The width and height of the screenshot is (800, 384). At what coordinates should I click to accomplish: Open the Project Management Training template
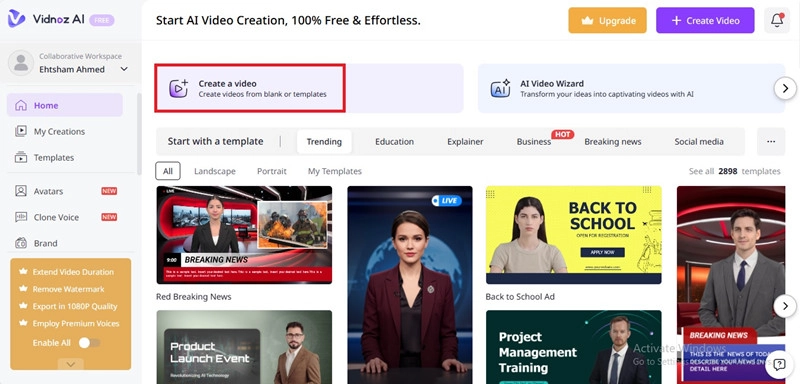pyautogui.click(x=573, y=347)
